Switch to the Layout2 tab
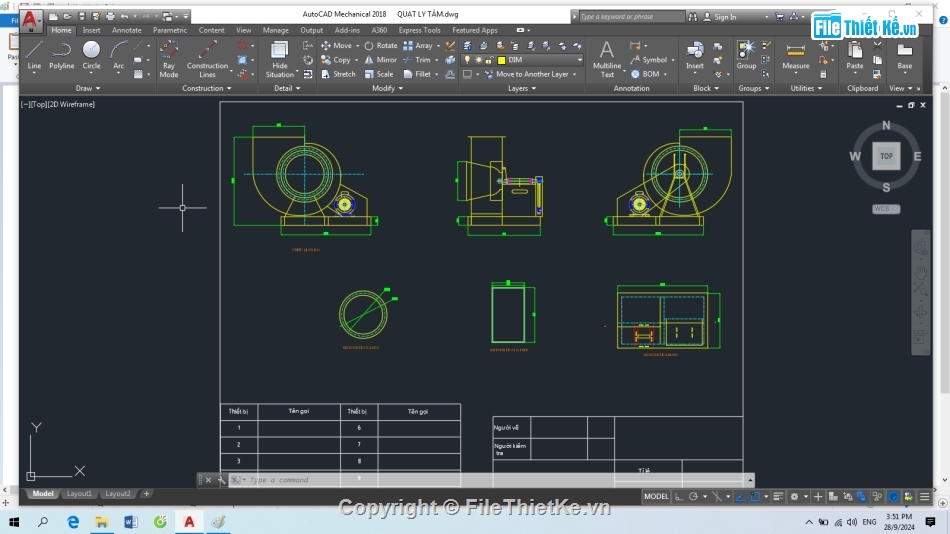Viewport: 950px width, 534px height. [x=118, y=493]
